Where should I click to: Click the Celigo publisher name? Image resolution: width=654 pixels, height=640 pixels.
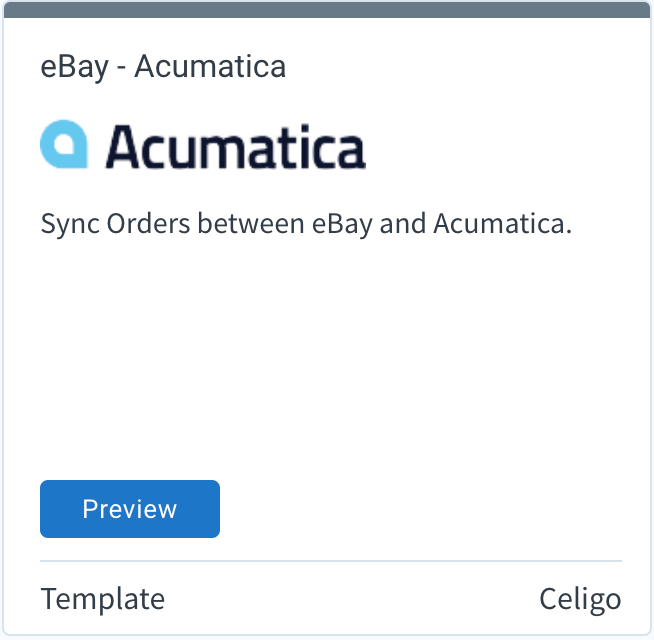(x=580, y=600)
